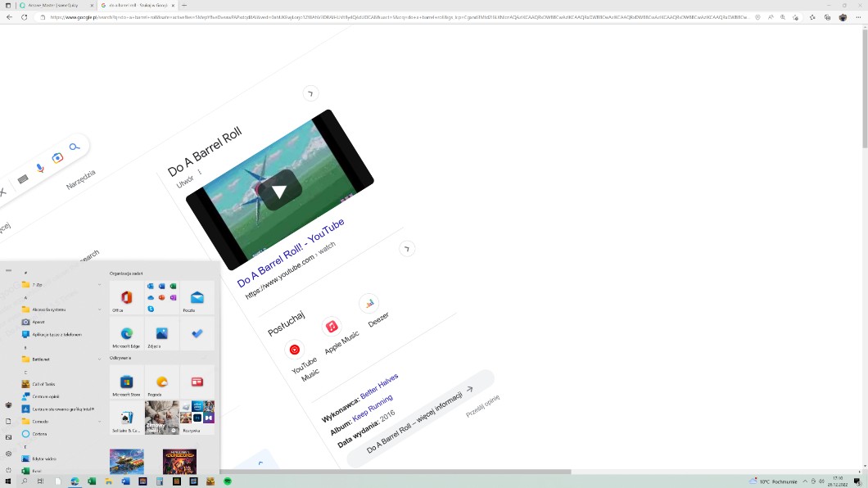Launch the Poczta mail tile
Image resolution: width=868 pixels, height=488 pixels.
(x=197, y=298)
